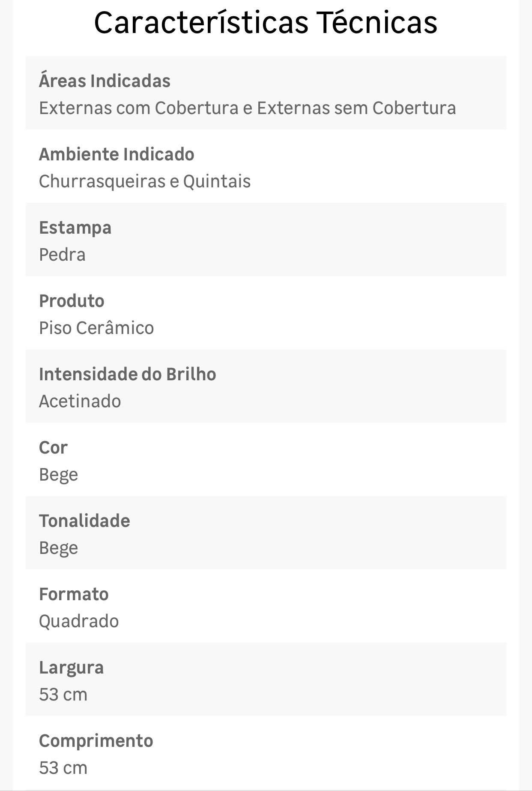Select Intensidade do Brilho label

coord(128,374)
